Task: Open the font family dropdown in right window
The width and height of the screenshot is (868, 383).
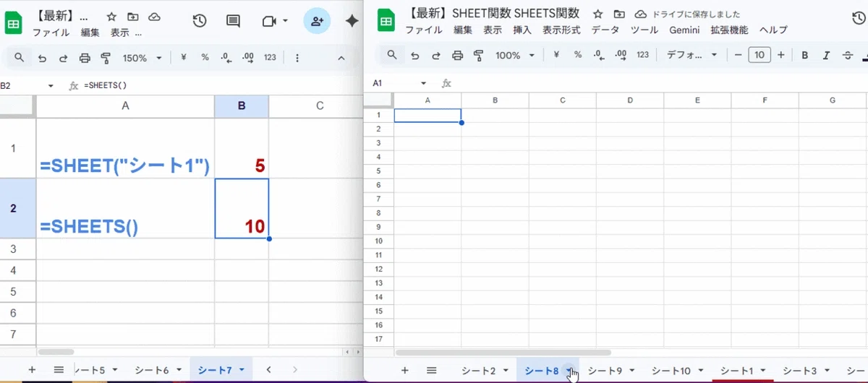Action: (x=692, y=55)
